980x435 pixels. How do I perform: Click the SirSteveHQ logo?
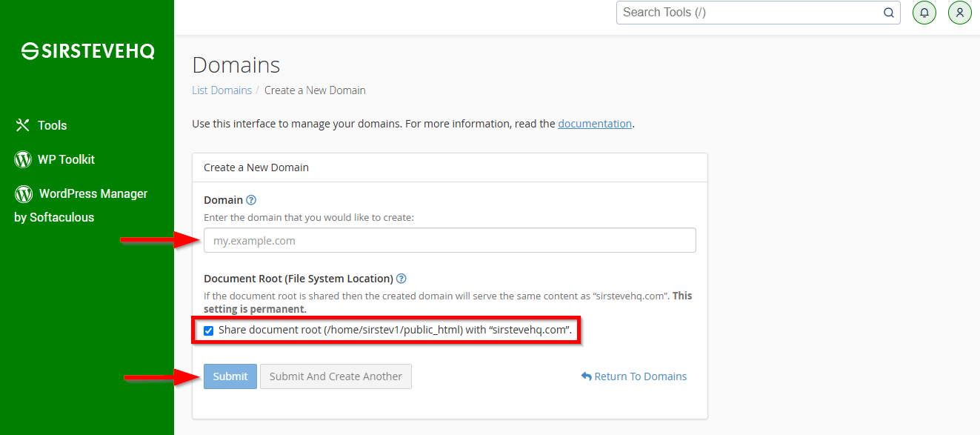click(87, 50)
